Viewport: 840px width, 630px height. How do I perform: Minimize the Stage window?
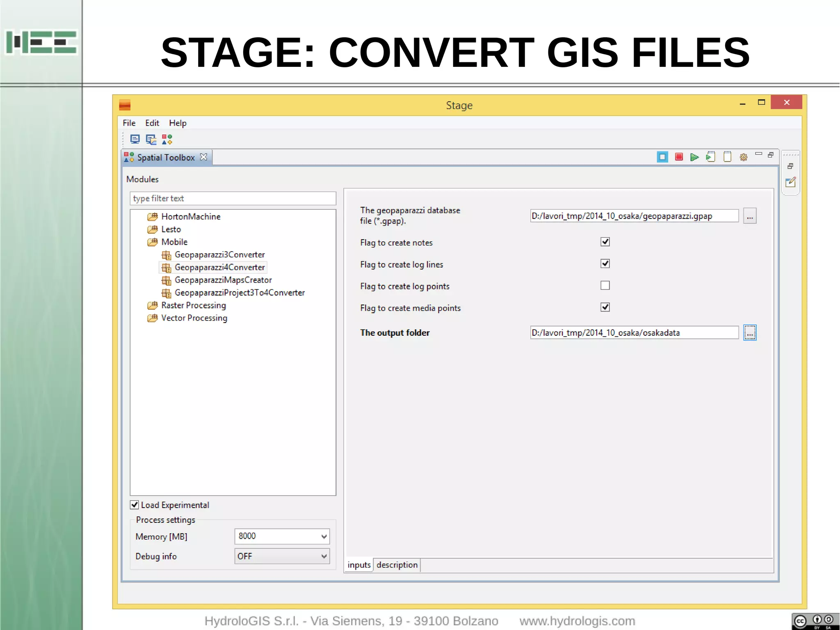(x=742, y=103)
